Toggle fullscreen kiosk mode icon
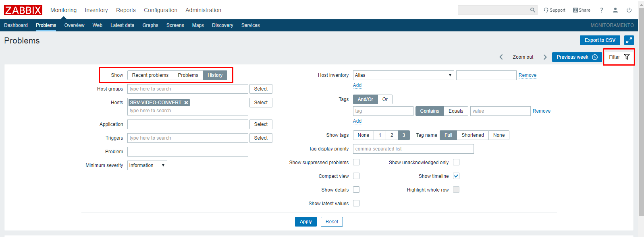644x237 pixels. point(629,40)
